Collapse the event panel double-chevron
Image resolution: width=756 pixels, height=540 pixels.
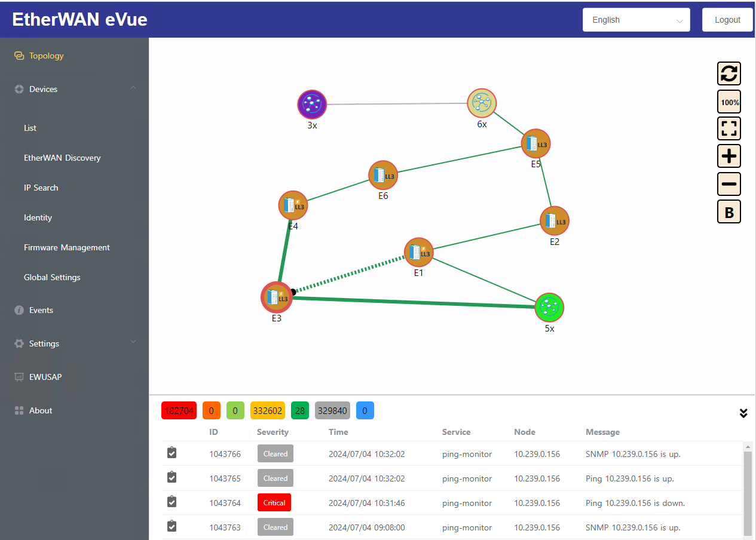click(743, 413)
